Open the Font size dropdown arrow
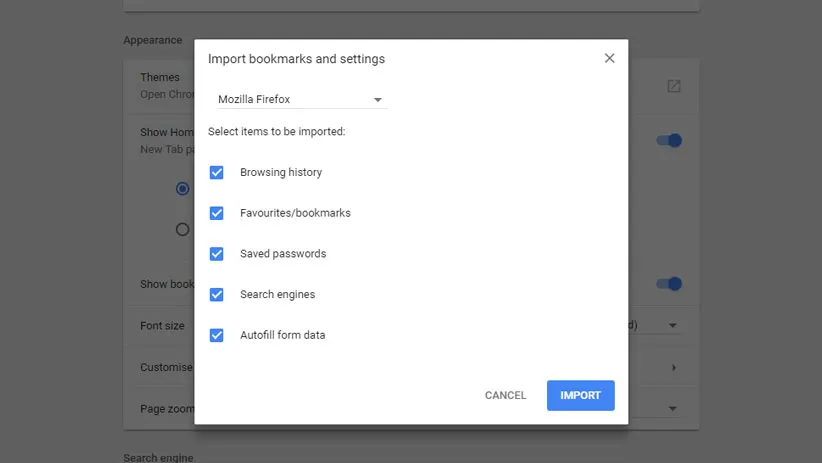This screenshot has height=463, width=822. click(x=673, y=326)
